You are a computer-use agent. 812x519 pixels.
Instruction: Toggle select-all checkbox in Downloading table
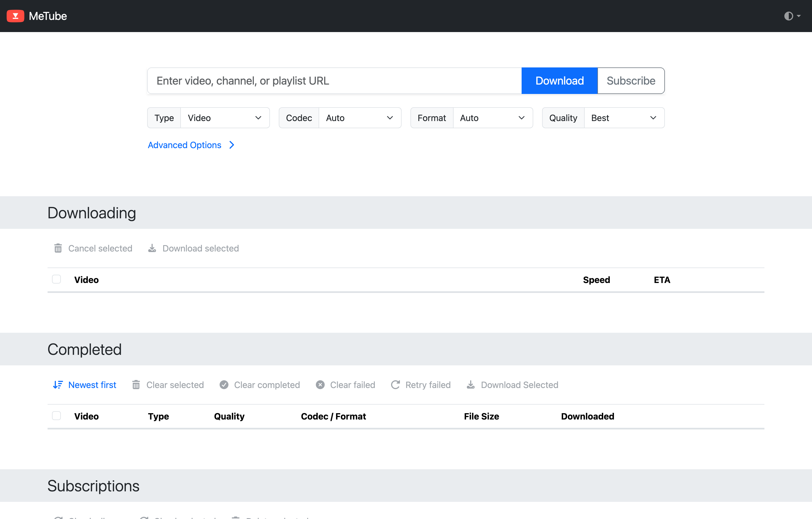[56, 279]
